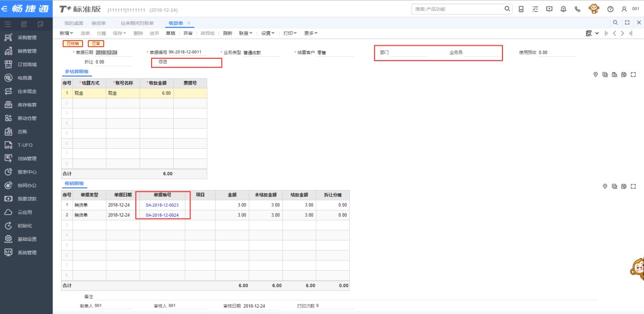
Task: Open the task checklist icon in the header
Action: point(535,9)
